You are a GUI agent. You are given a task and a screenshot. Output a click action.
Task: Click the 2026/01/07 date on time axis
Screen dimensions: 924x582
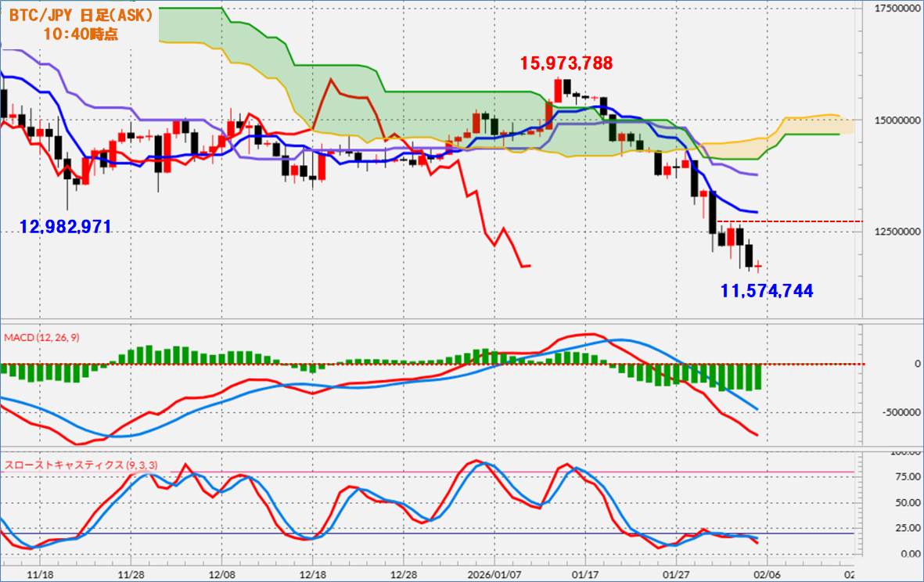pos(494,573)
